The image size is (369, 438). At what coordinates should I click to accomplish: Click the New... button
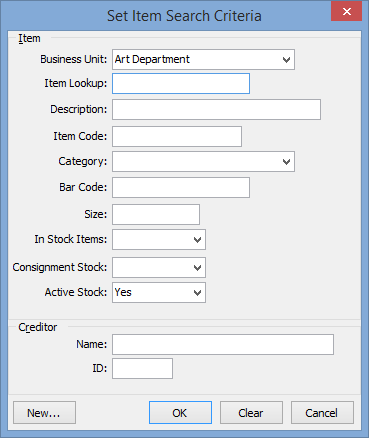(44, 413)
